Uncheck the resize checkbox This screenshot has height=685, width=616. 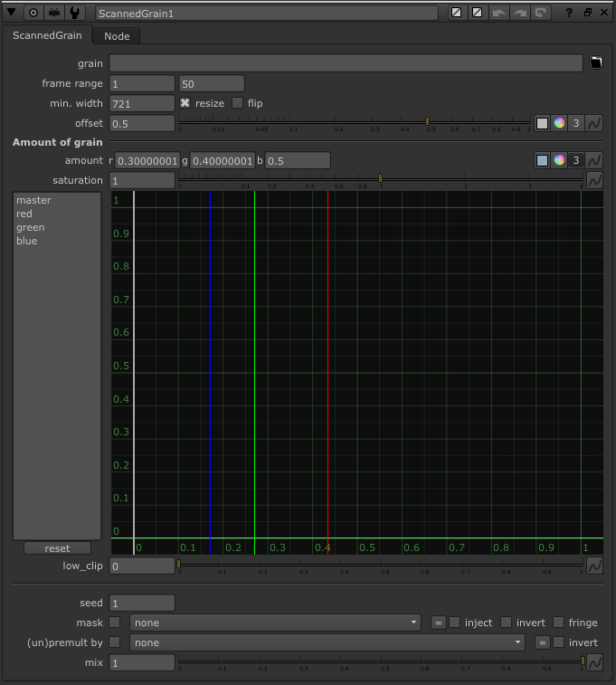[185, 103]
